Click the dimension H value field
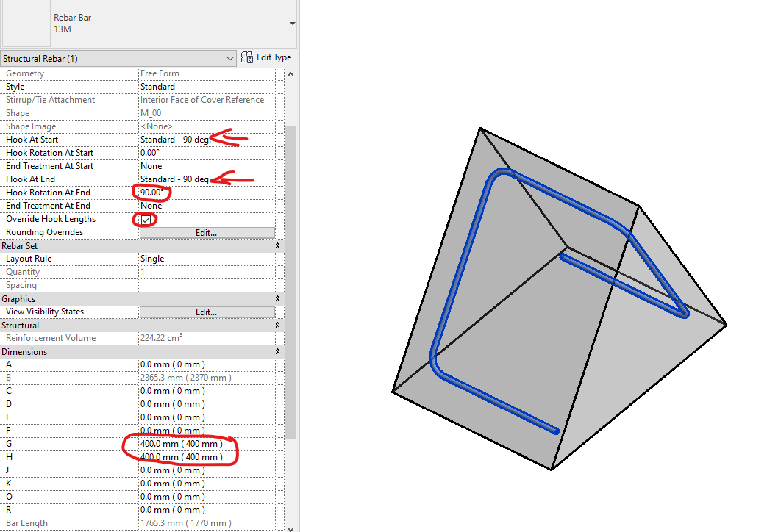Viewport: 767px width, 532px height. [x=207, y=457]
